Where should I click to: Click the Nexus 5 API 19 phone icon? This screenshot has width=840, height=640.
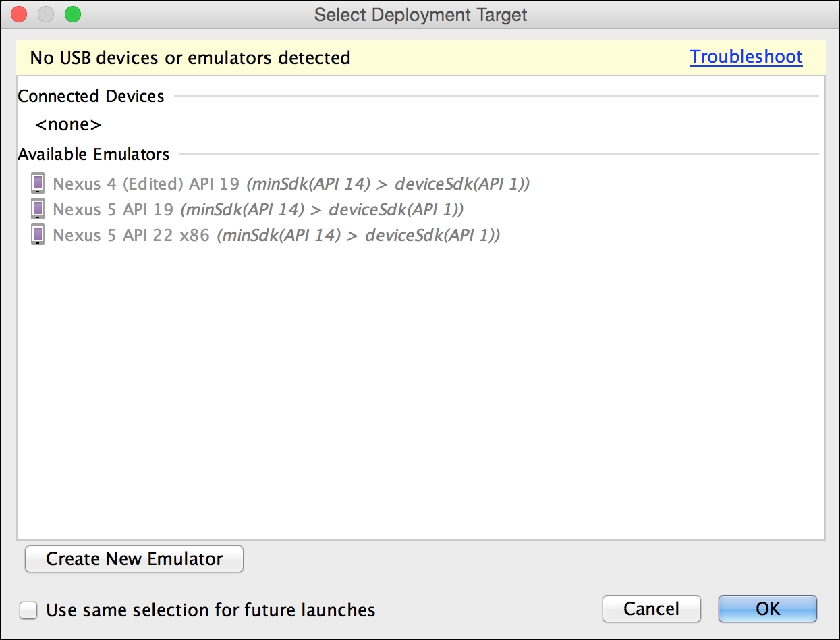tap(38, 209)
